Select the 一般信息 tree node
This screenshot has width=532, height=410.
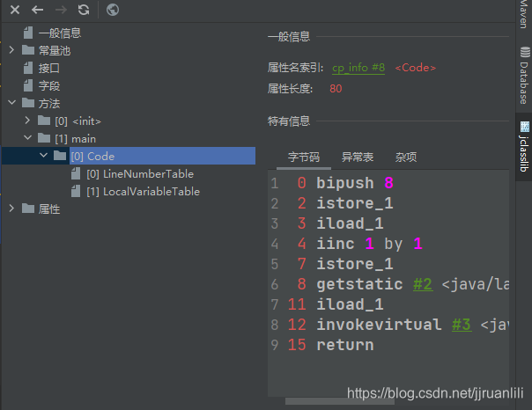pos(60,33)
